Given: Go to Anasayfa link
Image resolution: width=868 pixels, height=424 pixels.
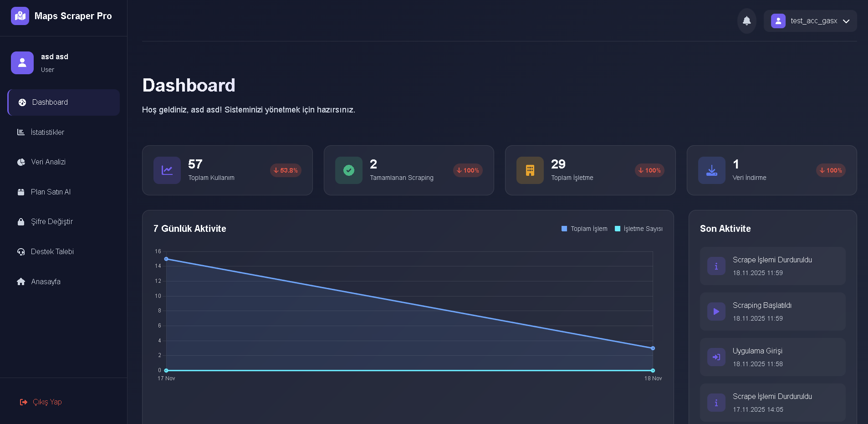Looking at the screenshot, I should tap(64, 281).
